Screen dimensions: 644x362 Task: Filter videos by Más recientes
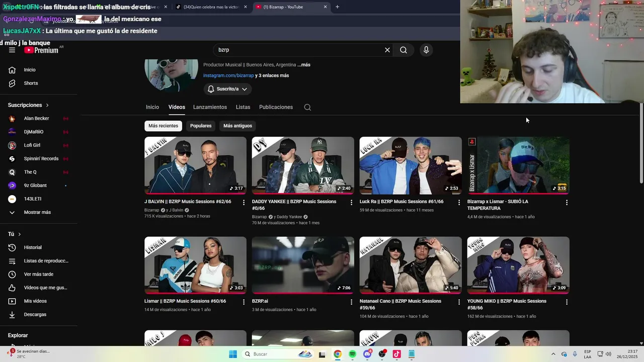(163, 126)
